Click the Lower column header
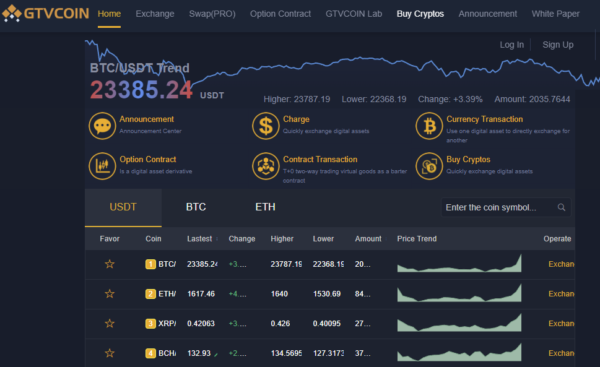 (323, 239)
